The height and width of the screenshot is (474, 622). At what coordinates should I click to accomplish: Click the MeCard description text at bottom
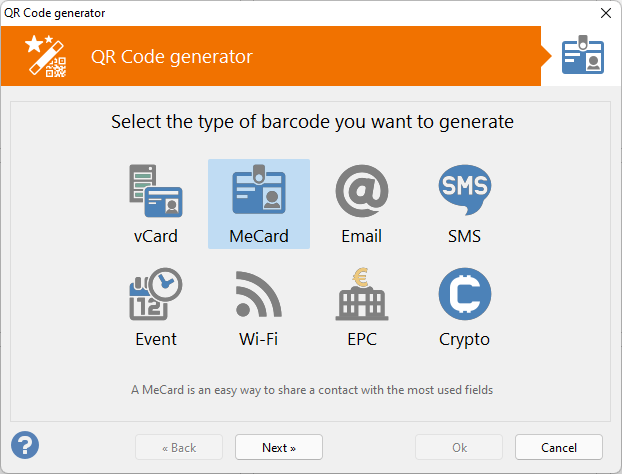pos(311,389)
